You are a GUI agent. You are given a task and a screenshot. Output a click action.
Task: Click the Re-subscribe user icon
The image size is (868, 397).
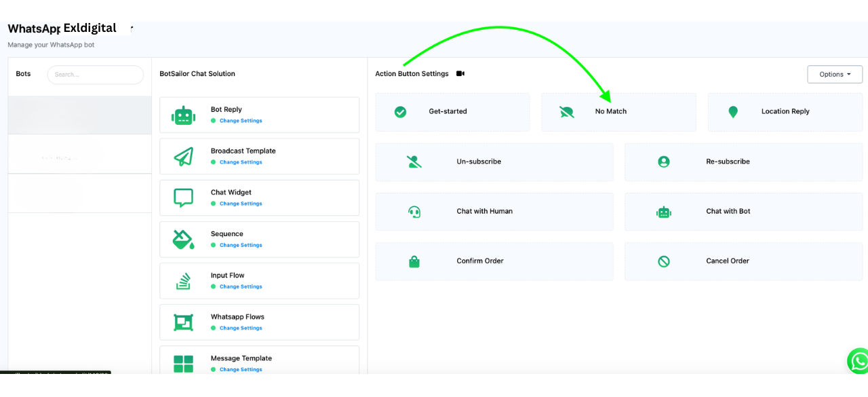664,162
